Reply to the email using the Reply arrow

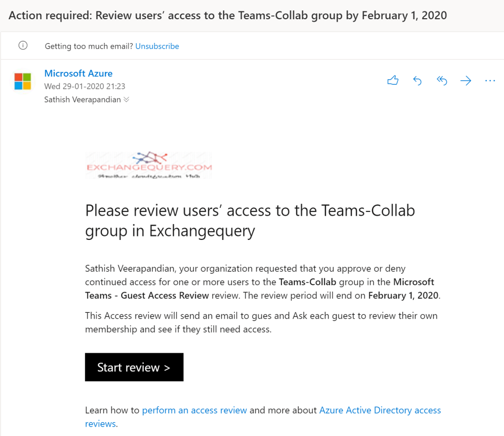click(x=417, y=81)
